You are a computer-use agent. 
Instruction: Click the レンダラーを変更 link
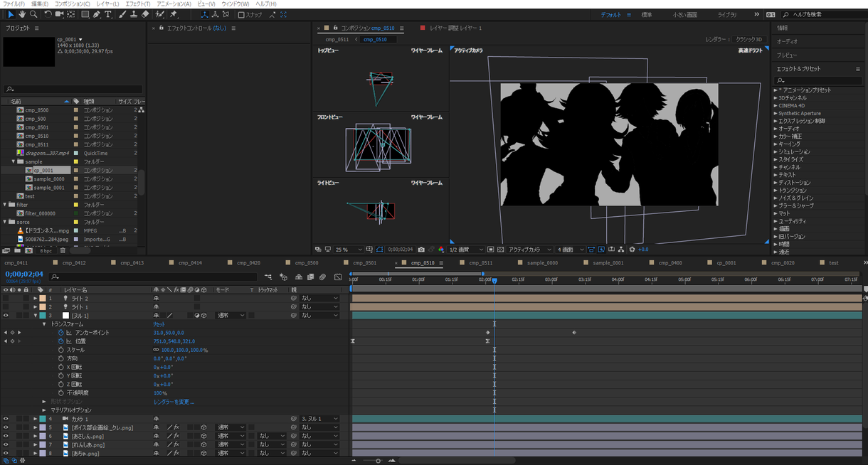tap(174, 402)
